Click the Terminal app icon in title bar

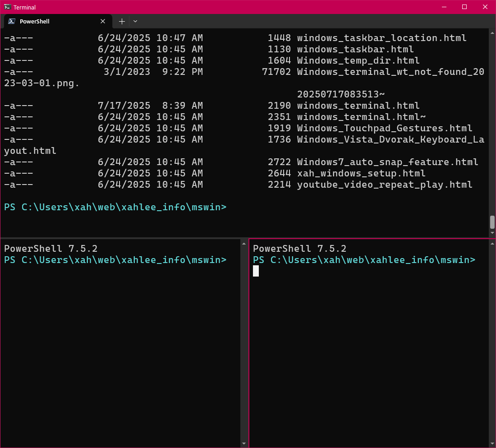tap(7, 7)
